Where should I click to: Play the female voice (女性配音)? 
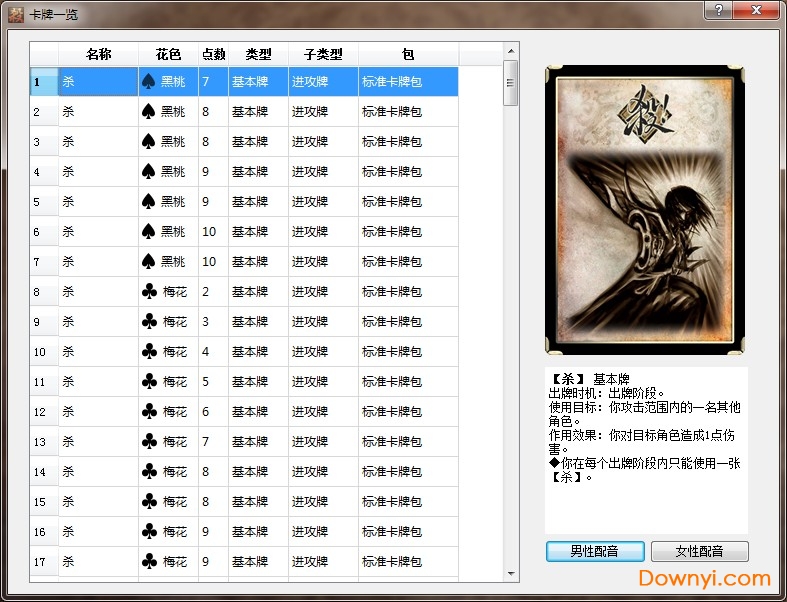point(699,551)
